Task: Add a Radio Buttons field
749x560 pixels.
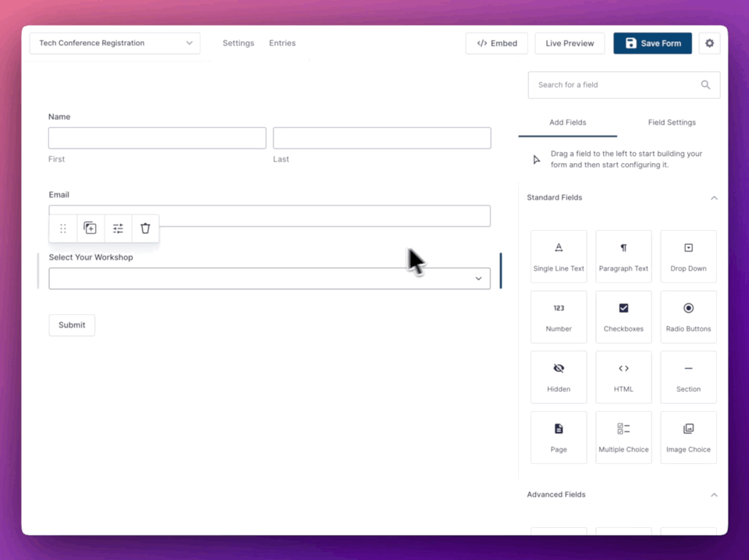Action: (688, 317)
